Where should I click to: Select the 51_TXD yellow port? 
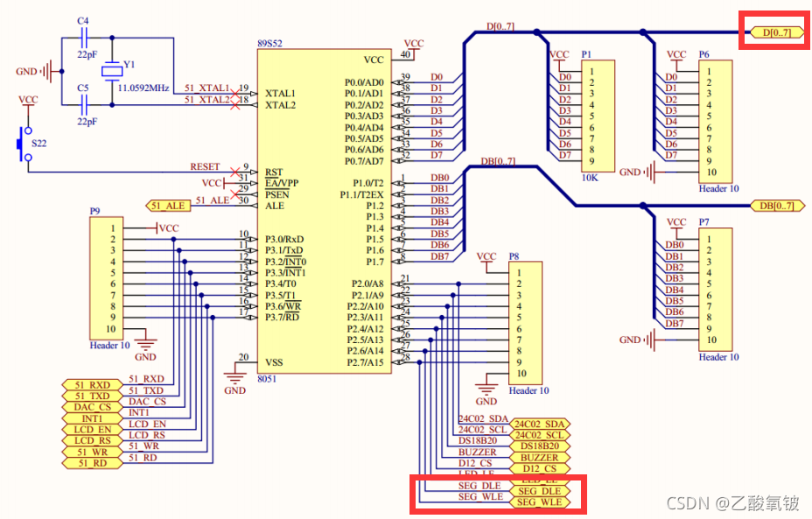coord(93,396)
